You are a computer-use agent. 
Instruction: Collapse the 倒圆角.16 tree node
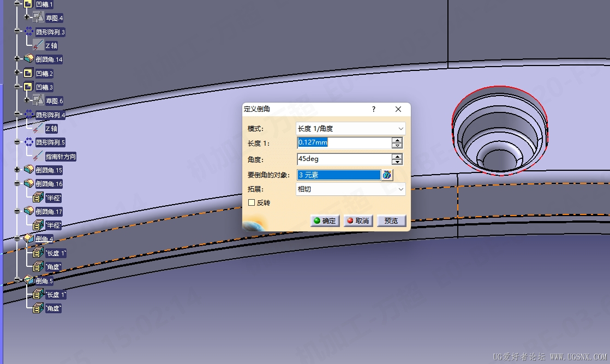(17, 183)
